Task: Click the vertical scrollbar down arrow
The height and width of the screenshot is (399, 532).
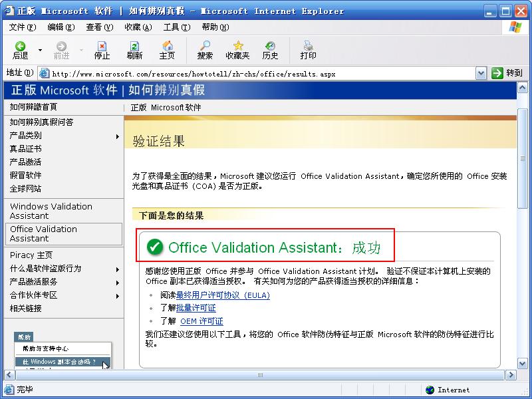Action: 523,363
